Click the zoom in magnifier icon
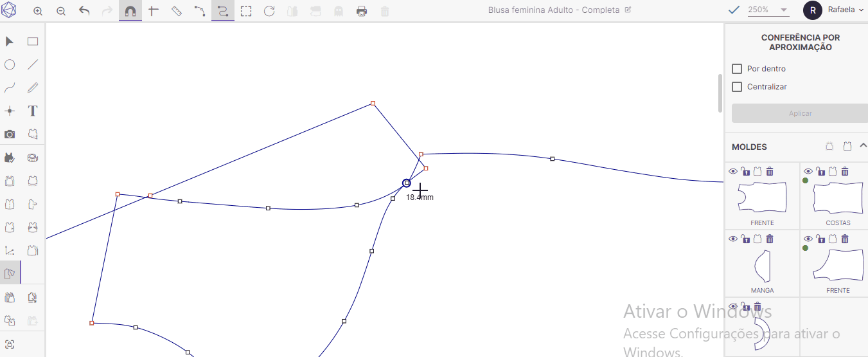This screenshot has width=868, height=357. point(38,11)
